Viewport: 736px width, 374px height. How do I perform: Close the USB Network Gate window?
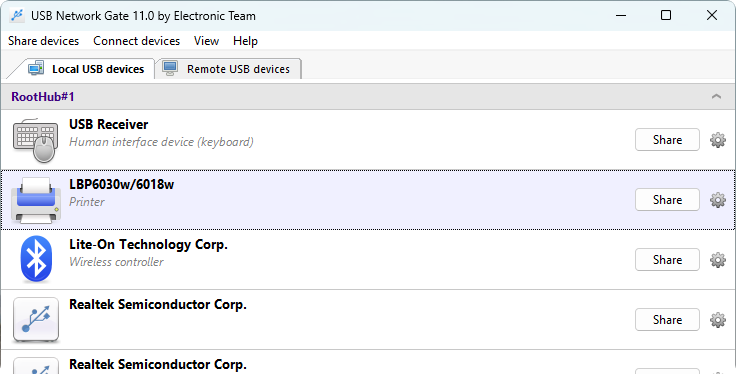tap(712, 15)
